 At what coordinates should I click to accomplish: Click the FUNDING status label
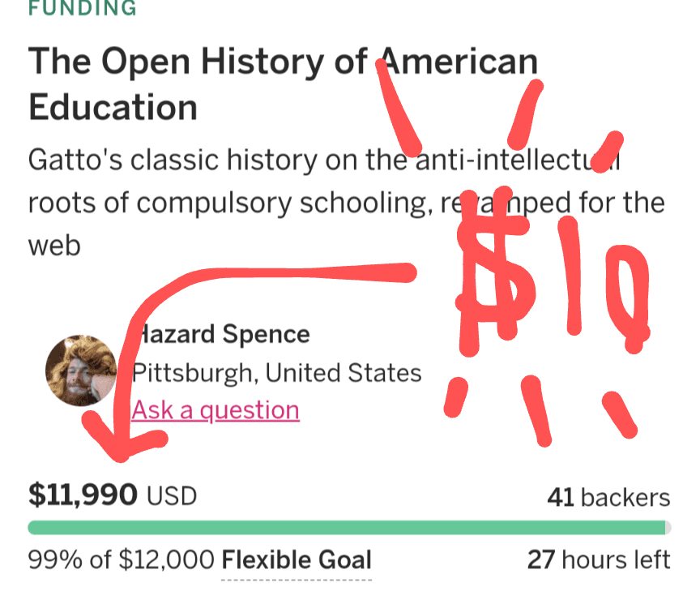click(x=82, y=9)
